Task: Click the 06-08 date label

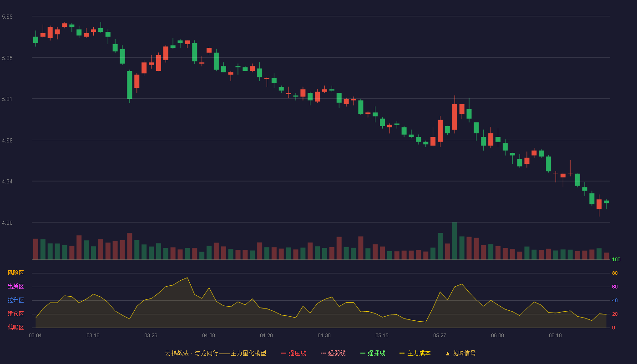Action: tap(497, 335)
